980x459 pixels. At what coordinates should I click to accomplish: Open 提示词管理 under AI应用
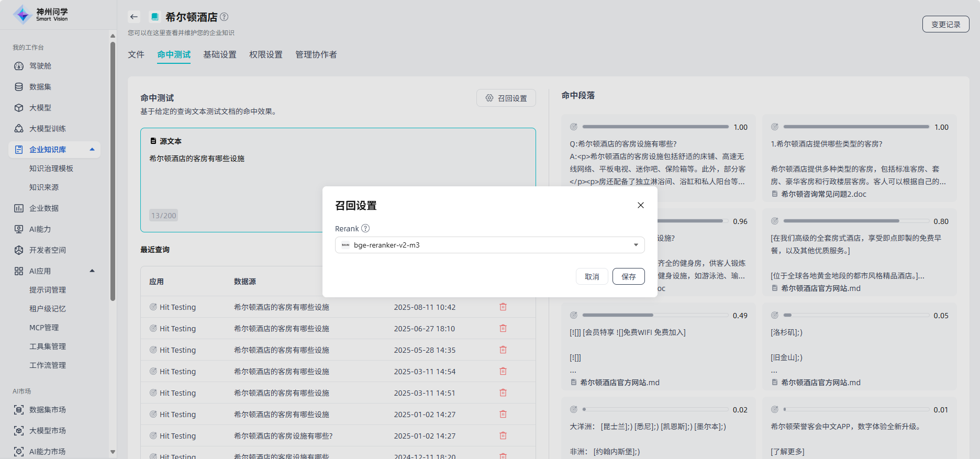[48, 290]
